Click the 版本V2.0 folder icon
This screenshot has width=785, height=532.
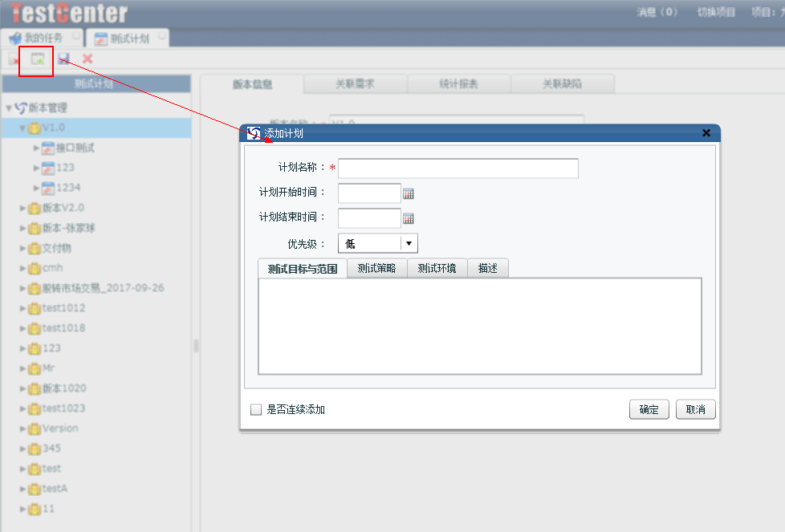tap(35, 208)
